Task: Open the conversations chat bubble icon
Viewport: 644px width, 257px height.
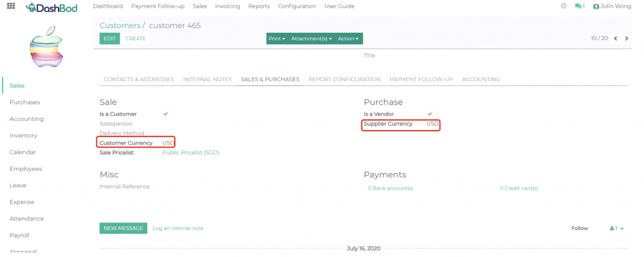Action: (x=579, y=6)
